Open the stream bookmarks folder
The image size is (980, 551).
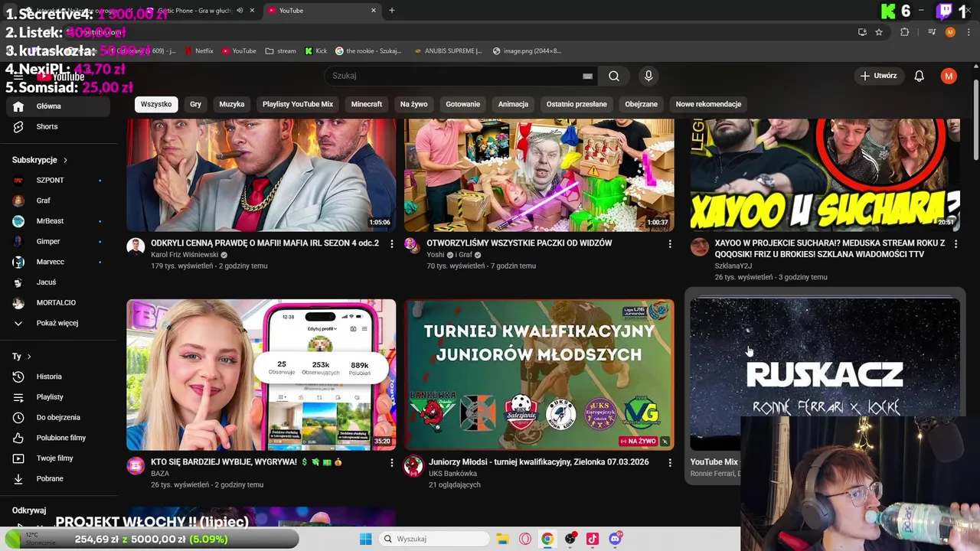(280, 51)
